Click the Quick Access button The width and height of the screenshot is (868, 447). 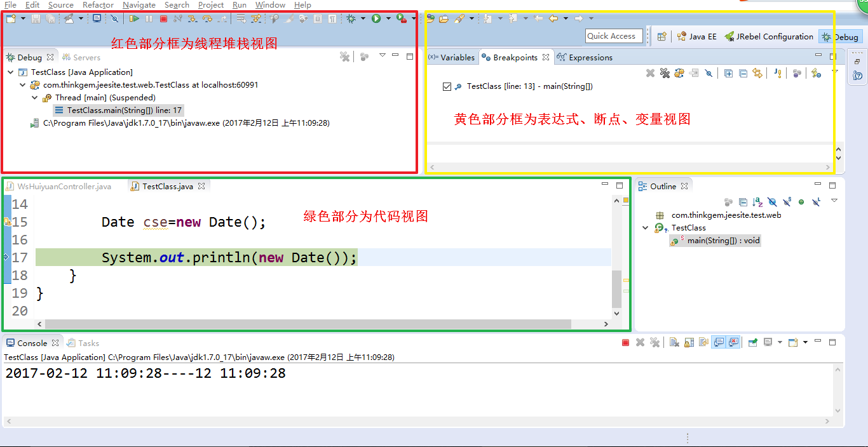coord(613,36)
